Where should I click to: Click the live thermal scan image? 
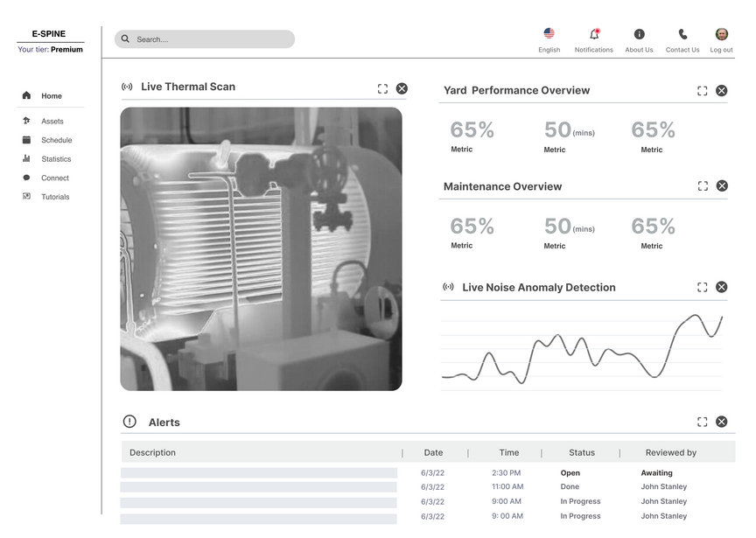(x=261, y=248)
